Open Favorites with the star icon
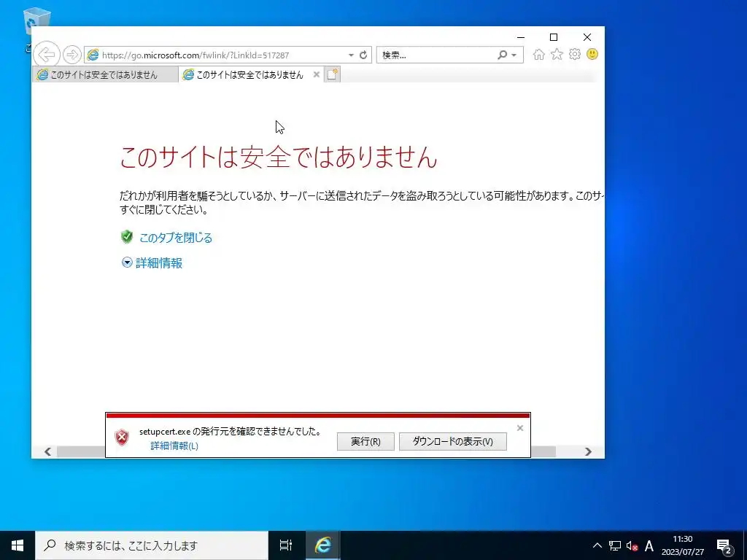 pos(557,54)
